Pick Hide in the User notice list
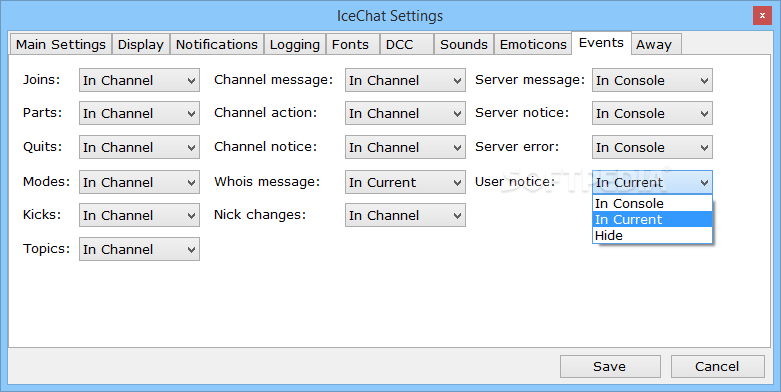Screen dimensions: 781x392 (652, 235)
